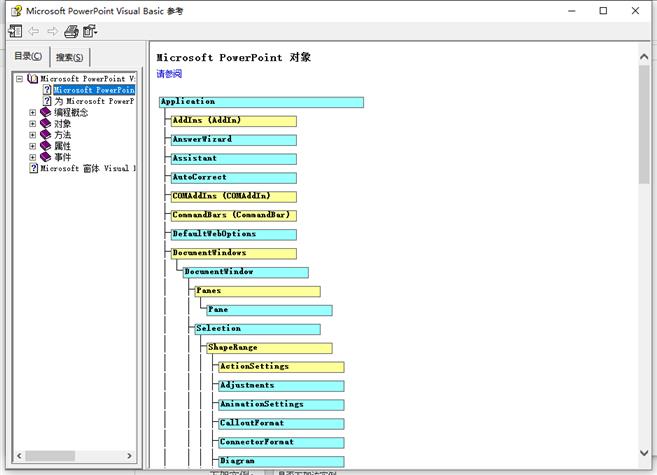This screenshot has width=657, height=475.
Task: Click the content pane scroll up arrow
Action: pyautogui.click(x=644, y=57)
